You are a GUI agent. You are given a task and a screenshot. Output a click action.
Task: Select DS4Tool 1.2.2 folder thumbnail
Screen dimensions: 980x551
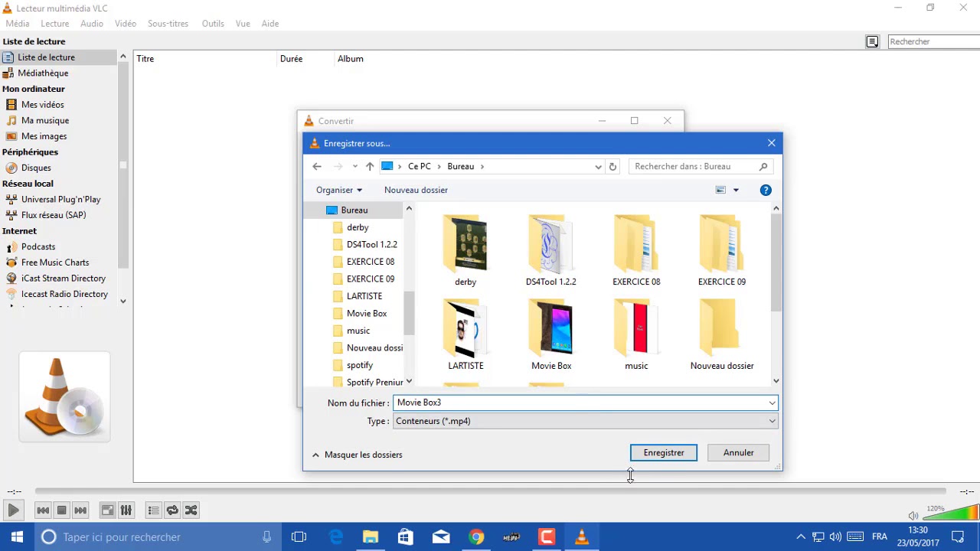coord(551,252)
